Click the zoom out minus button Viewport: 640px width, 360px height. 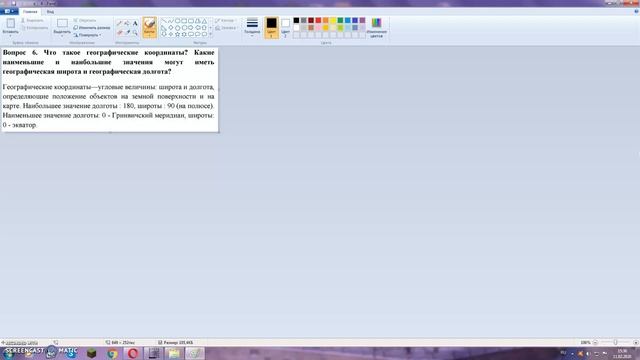[x=595, y=342]
